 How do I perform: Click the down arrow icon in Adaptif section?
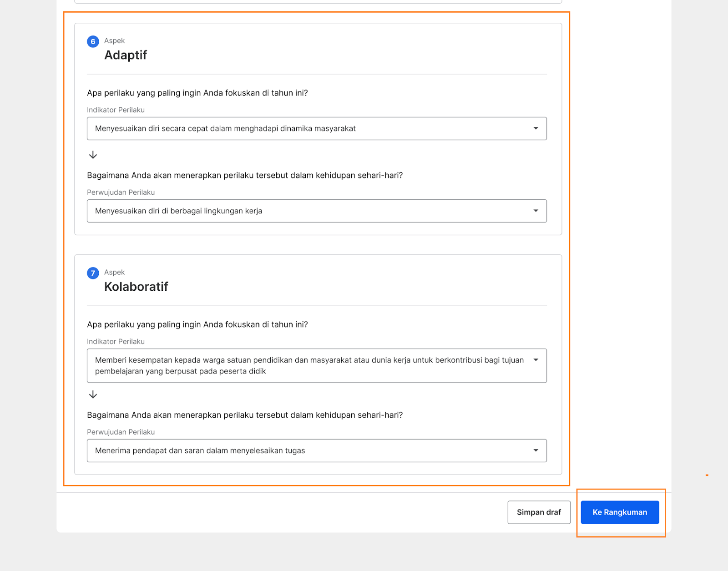coord(93,155)
